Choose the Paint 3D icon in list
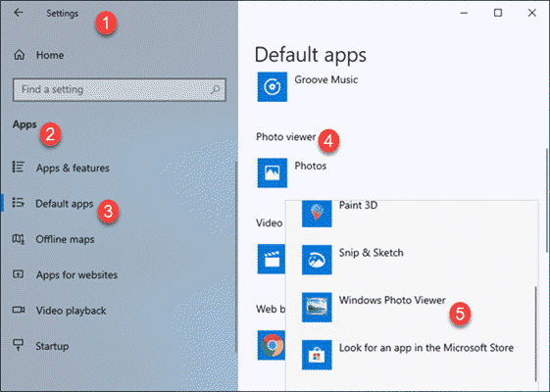This screenshot has width=550, height=392. click(x=317, y=214)
